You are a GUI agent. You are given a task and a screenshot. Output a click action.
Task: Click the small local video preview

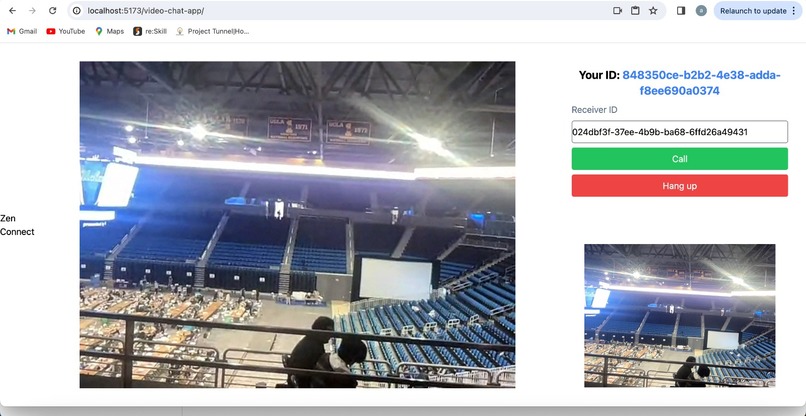tap(680, 316)
